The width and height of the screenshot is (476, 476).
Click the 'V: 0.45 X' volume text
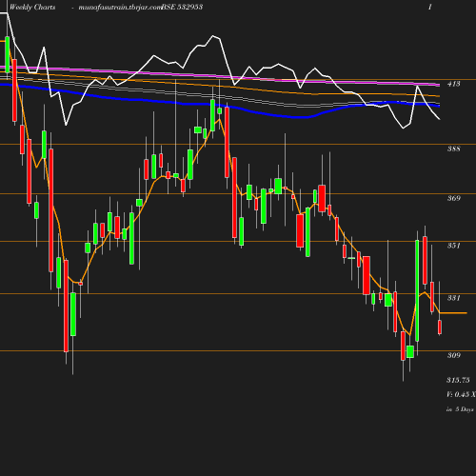(x=461, y=394)
